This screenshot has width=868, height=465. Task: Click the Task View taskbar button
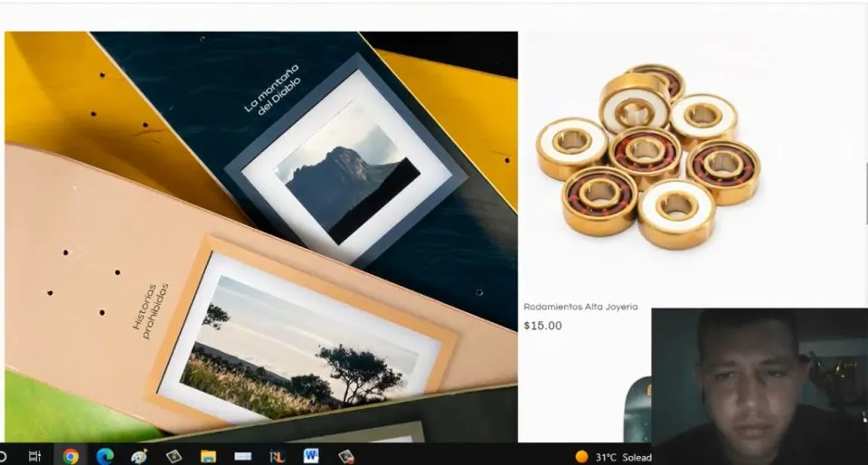35,456
